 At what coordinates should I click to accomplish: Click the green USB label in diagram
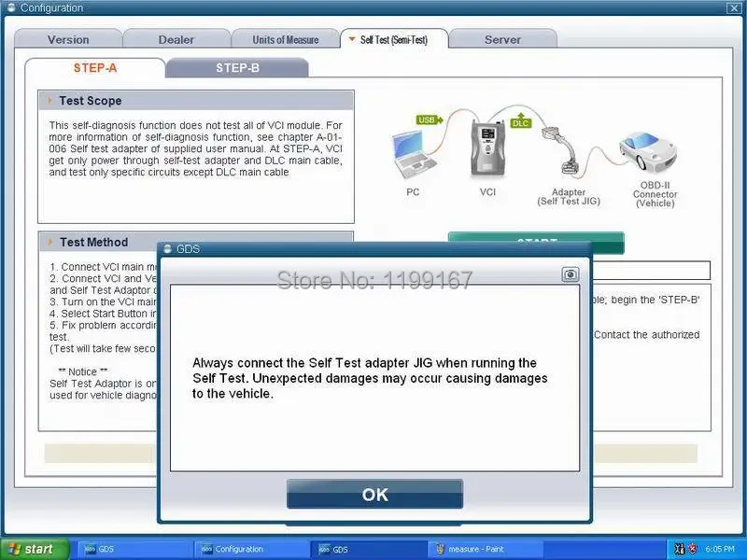(x=430, y=119)
